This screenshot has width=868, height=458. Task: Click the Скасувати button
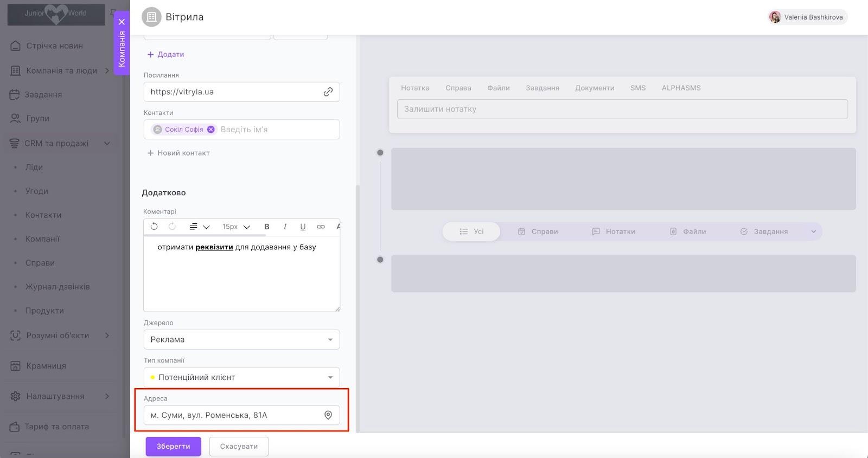[x=239, y=447]
